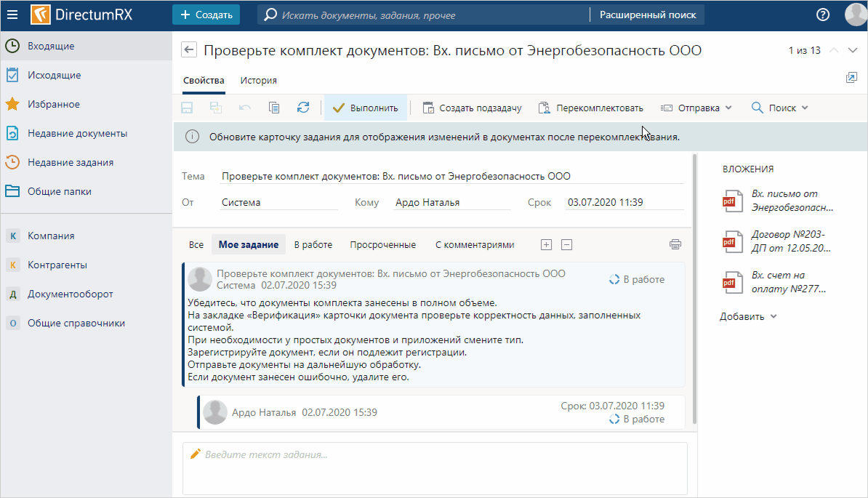The width and height of the screenshot is (868, 498).
Task: Expand the Добавить attachments dropdown
Action: (x=748, y=316)
